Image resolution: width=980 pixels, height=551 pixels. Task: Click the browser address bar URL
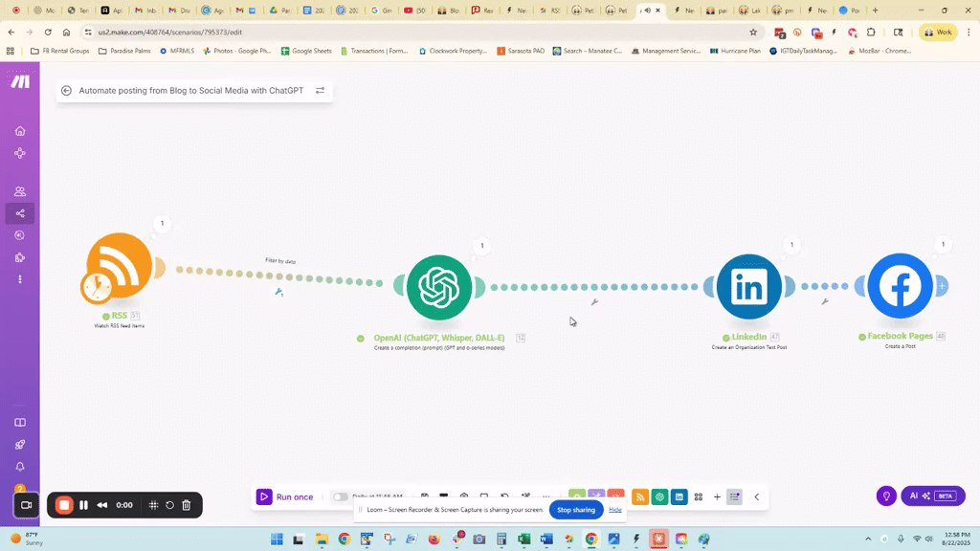(x=170, y=32)
